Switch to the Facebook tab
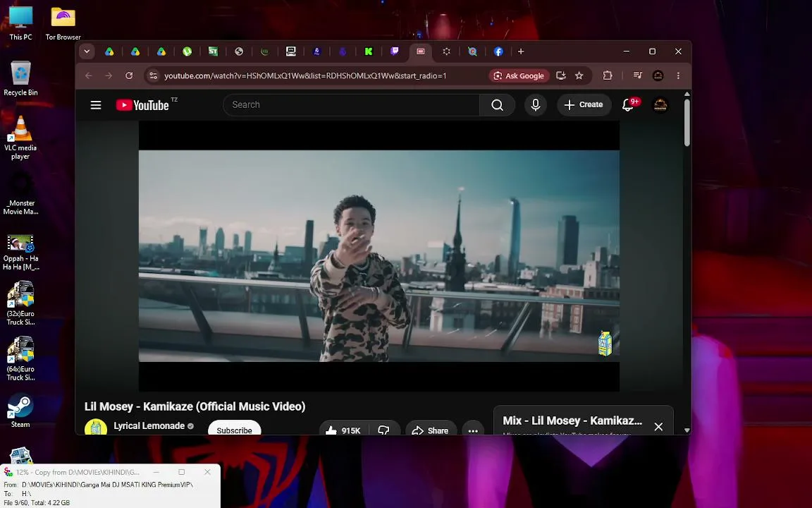Screen dimensions: 812x508 pyautogui.click(x=498, y=52)
